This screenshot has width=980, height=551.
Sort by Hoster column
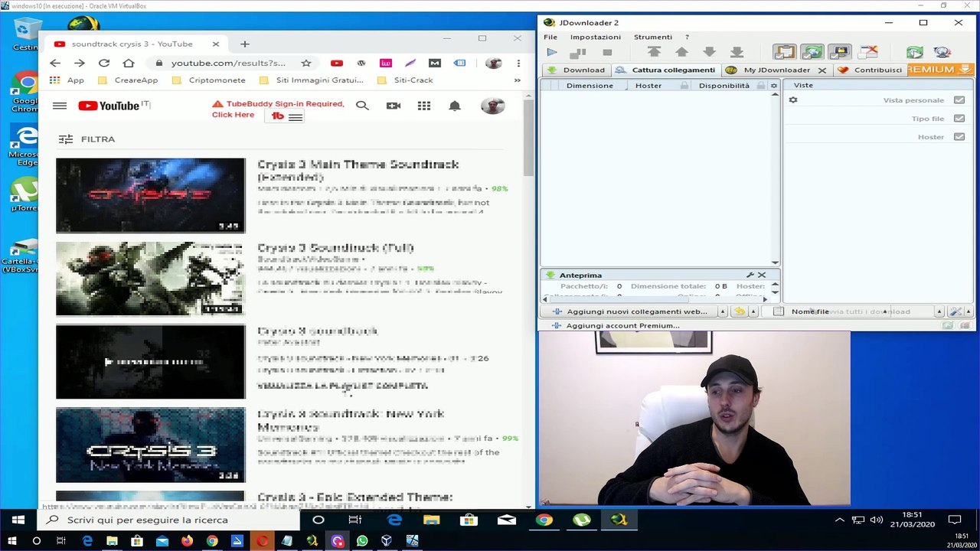click(648, 86)
